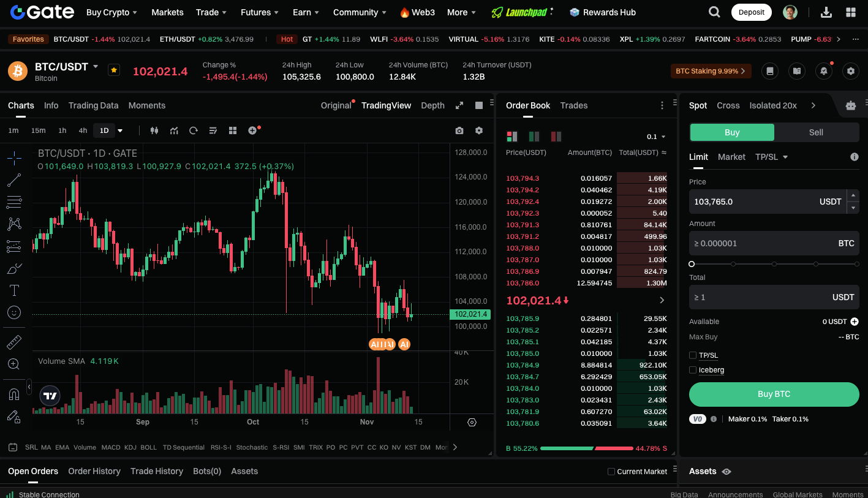Viewport: 868px width, 498px height.
Task: Open the Launchpad link
Action: coord(523,12)
